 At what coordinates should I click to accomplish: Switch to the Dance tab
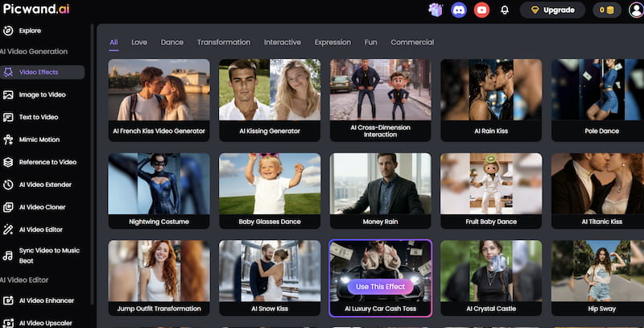coord(172,43)
